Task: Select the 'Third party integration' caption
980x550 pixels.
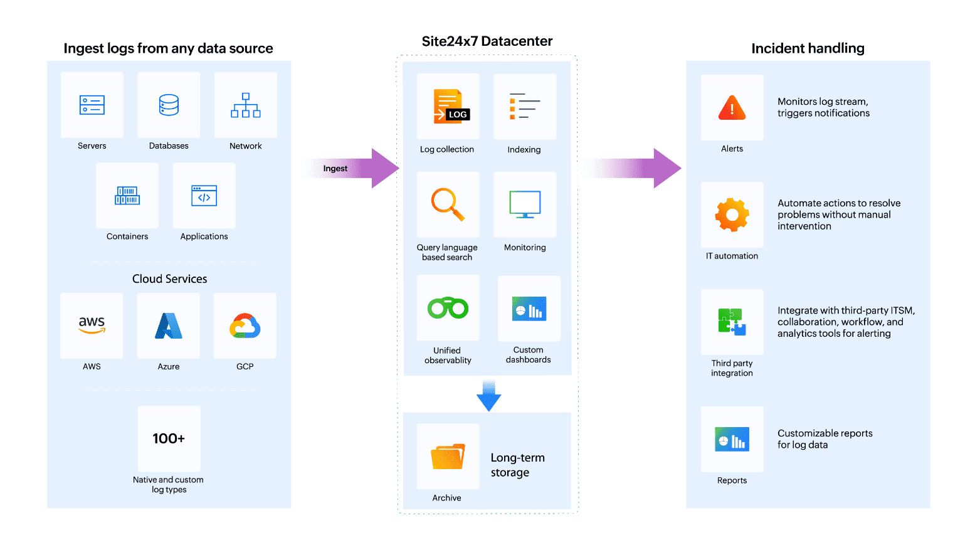Action: tap(732, 368)
